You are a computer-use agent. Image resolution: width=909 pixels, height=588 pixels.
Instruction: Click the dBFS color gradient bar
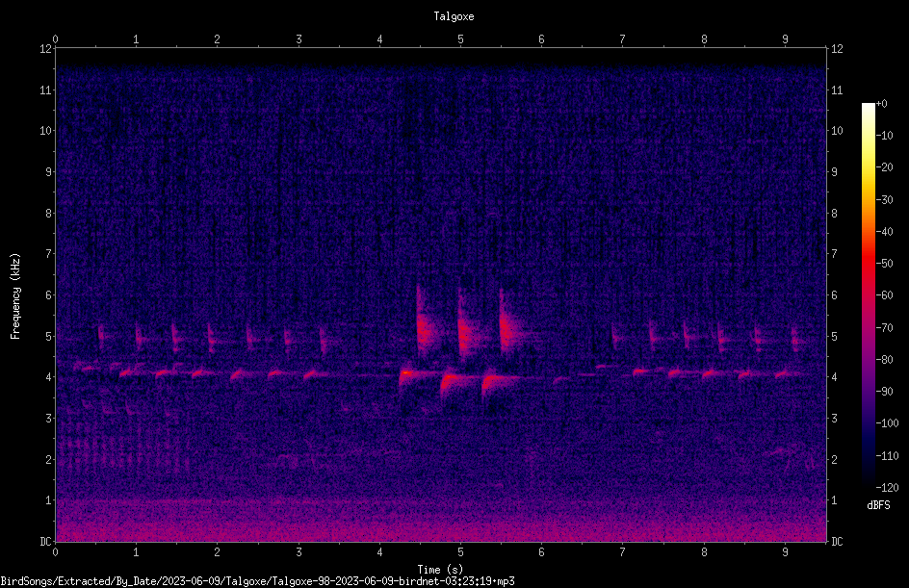(x=869, y=295)
